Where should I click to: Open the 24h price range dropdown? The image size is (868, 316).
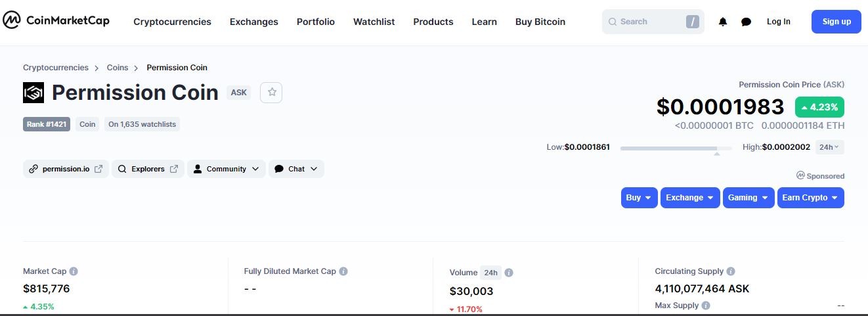(x=830, y=147)
